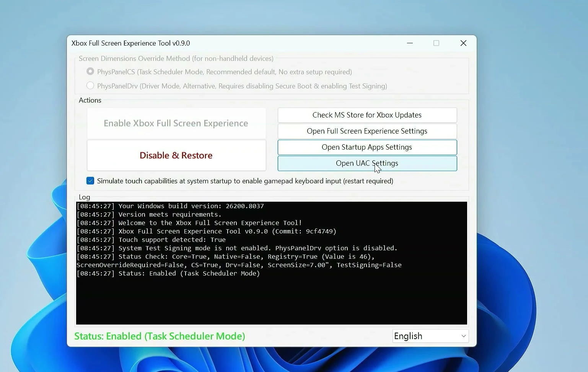The width and height of the screenshot is (588, 372).
Task: Click the green "Status: Enabled (Task Scheduler Mode)" label
Action: click(160, 336)
